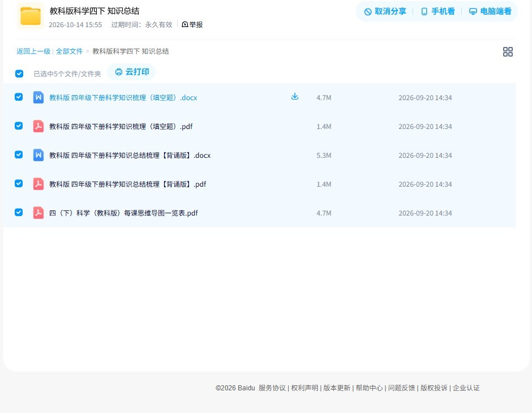Click Word icon of 背诵版 .docx
Screen dimensions: 532x413
(38, 155)
